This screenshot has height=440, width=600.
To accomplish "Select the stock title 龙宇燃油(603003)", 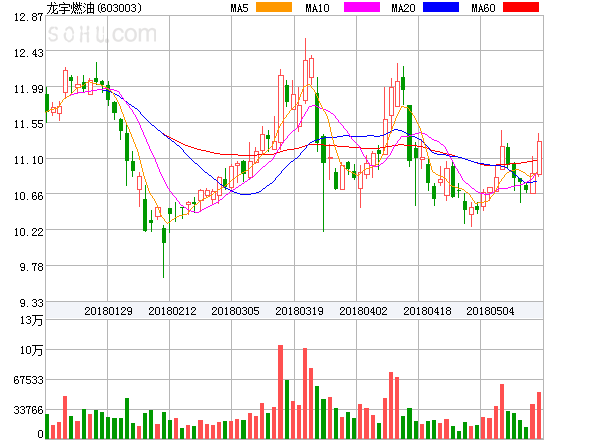I will [x=94, y=8].
